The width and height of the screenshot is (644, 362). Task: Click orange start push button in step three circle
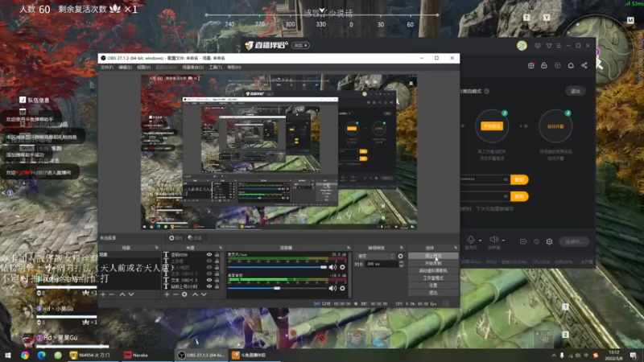point(492,126)
